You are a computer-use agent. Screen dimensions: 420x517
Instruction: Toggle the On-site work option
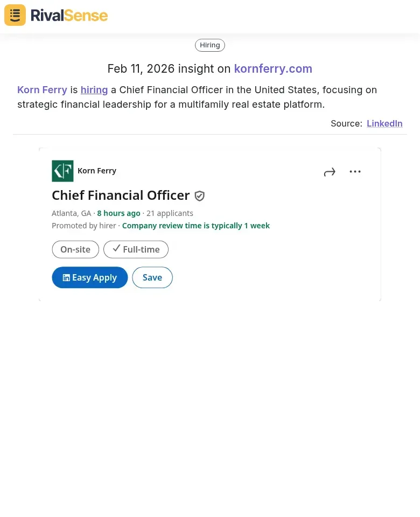(75, 249)
